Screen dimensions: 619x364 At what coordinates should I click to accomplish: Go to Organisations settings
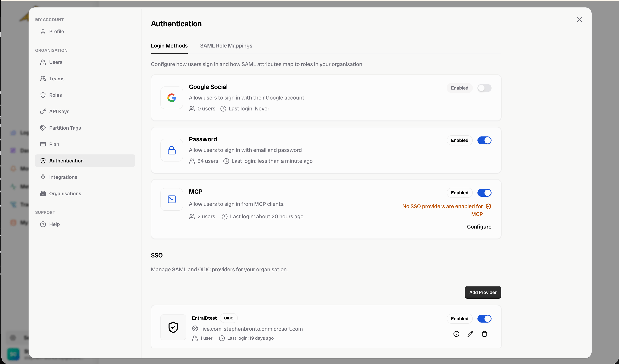pos(85,194)
